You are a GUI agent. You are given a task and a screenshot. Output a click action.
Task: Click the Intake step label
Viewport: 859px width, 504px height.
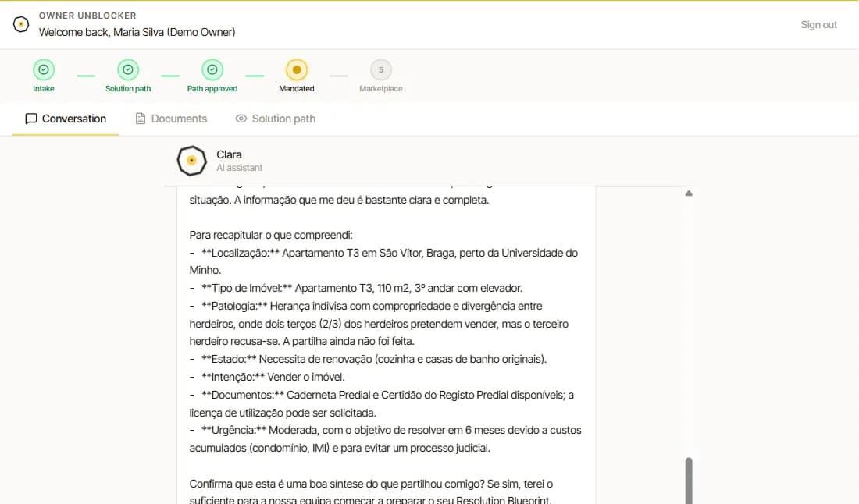[x=44, y=89]
